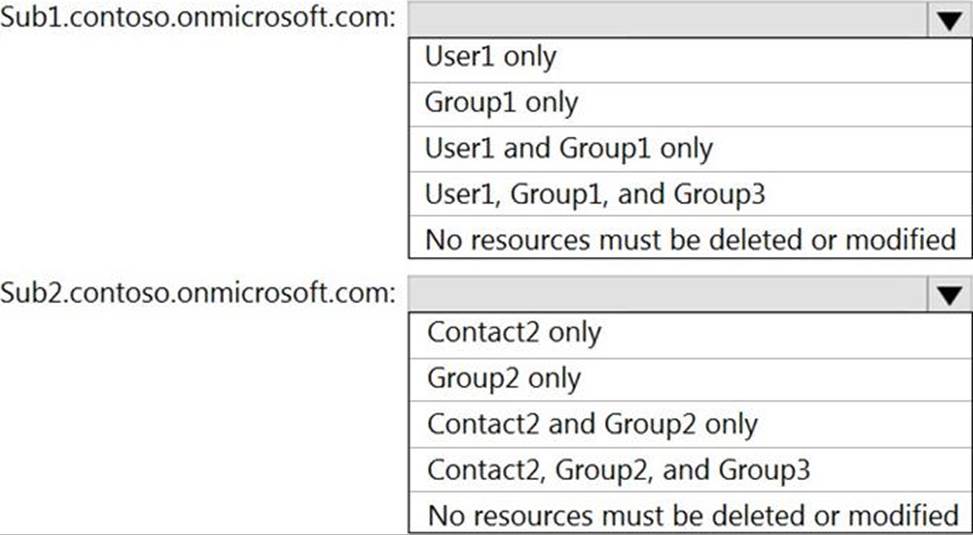The width and height of the screenshot is (973, 535).
Task: Click the word 'User1' in first Sub1 option
Action: [x=459, y=57]
